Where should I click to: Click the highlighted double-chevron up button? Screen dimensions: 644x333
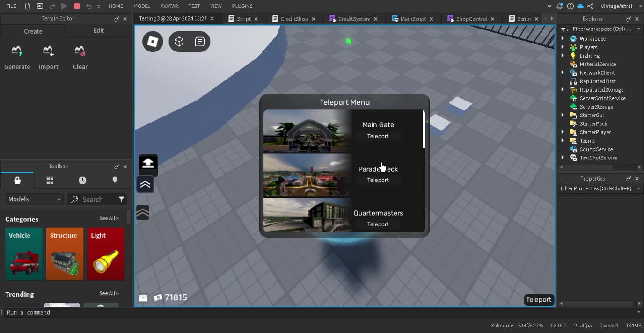tap(145, 184)
